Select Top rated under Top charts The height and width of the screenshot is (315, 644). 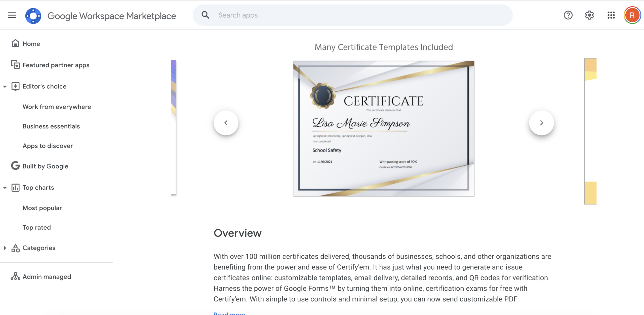pyautogui.click(x=36, y=227)
